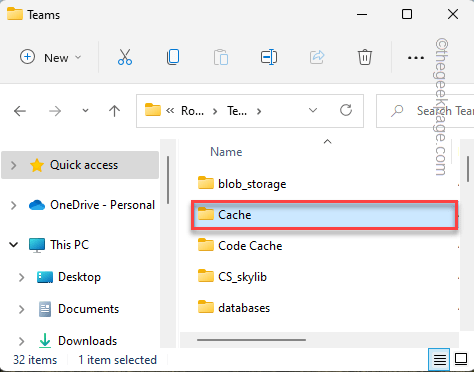Expand the Desktop node

[21, 277]
